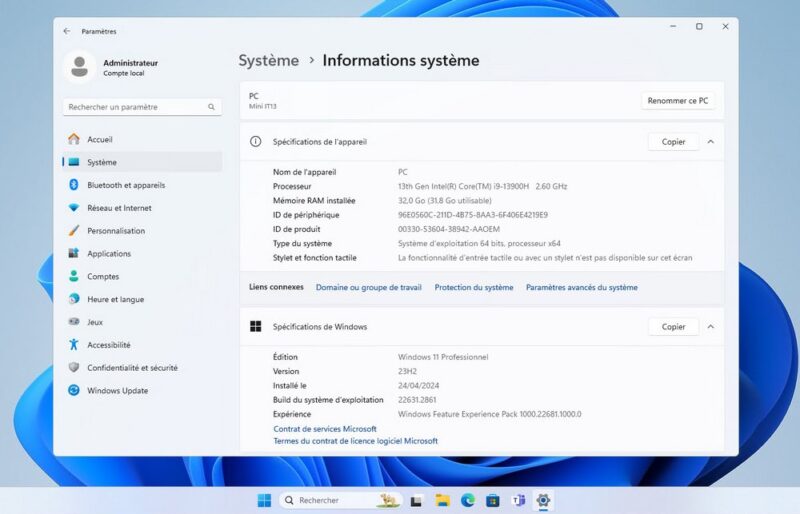Click the back arrow in Paramètres
The height and width of the screenshot is (514, 800).
pos(67,31)
